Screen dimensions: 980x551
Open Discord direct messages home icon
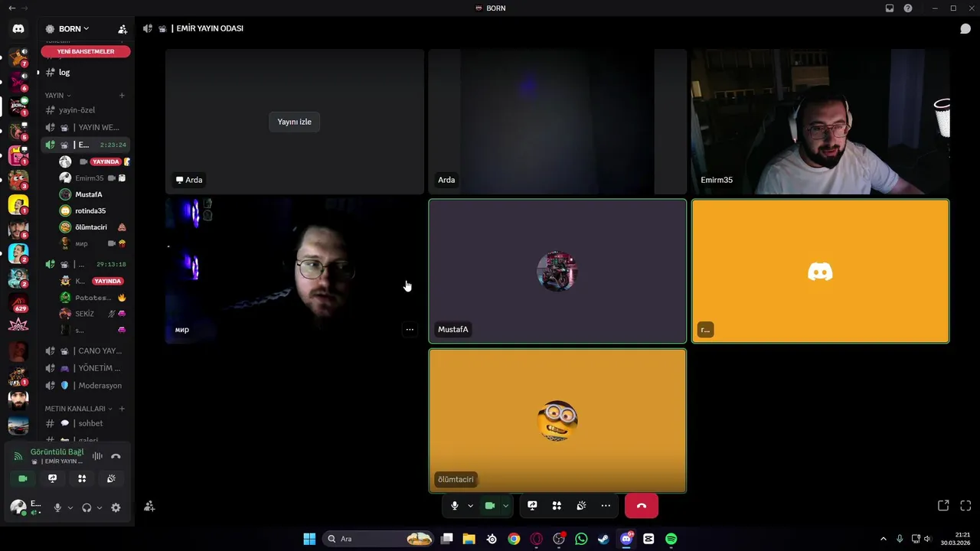tap(18, 28)
